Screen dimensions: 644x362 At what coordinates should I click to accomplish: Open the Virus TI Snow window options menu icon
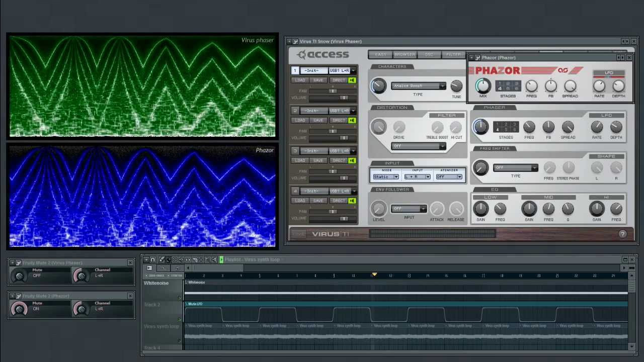pyautogui.click(x=289, y=41)
